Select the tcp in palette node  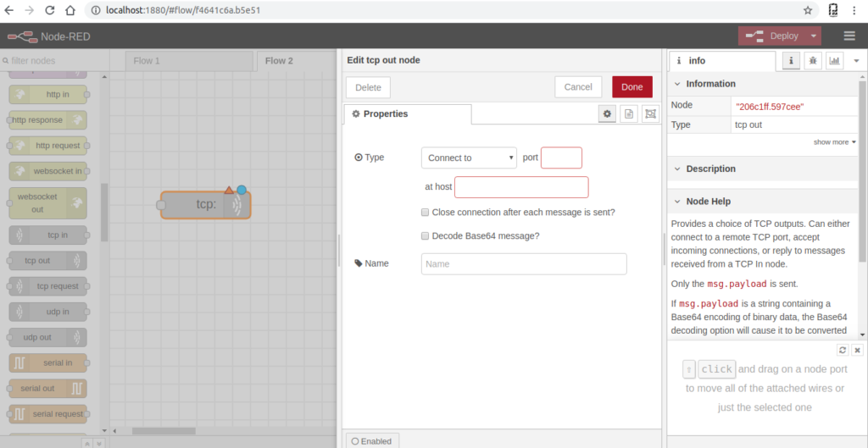[48, 235]
